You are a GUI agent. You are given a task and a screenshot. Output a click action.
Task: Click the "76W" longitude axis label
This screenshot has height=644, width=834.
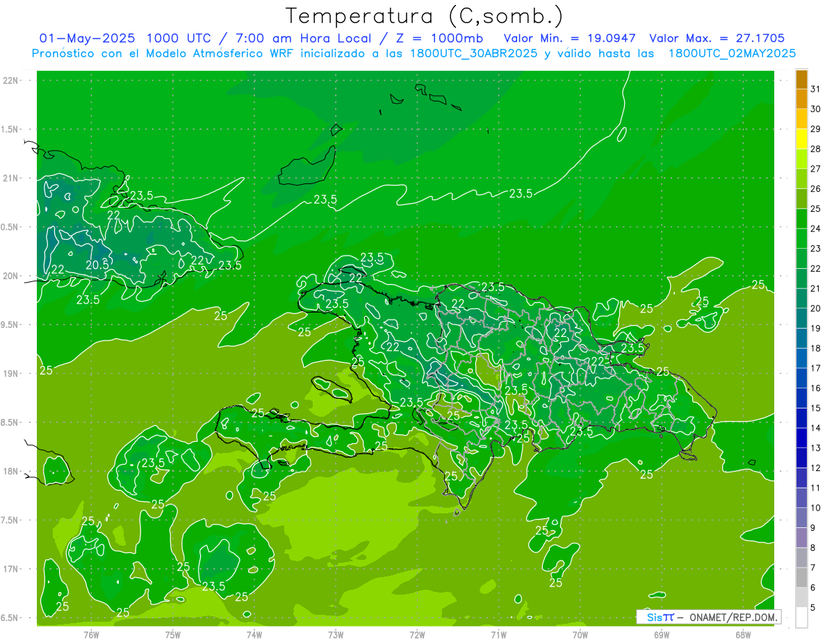click(x=91, y=634)
